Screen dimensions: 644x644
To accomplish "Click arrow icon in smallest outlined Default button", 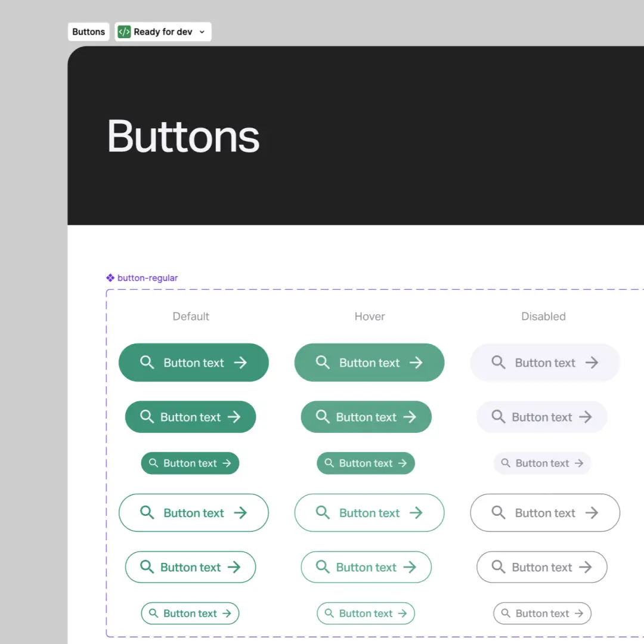I will click(227, 613).
